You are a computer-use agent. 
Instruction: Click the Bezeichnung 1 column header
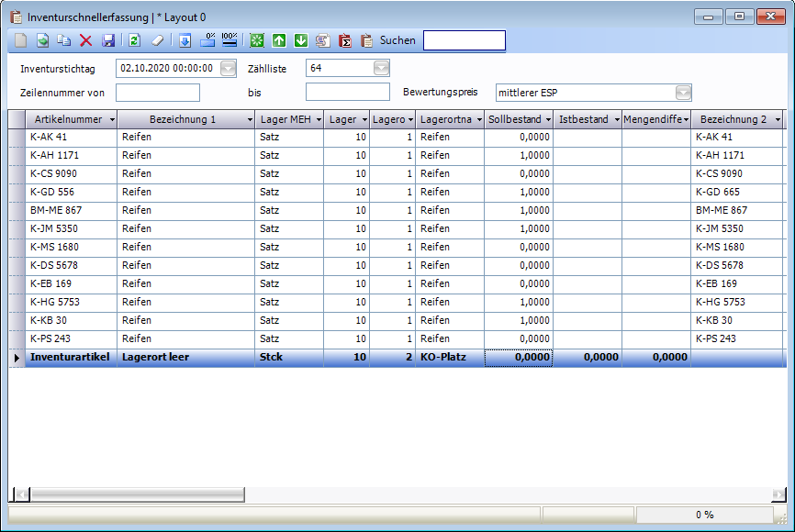click(x=182, y=119)
